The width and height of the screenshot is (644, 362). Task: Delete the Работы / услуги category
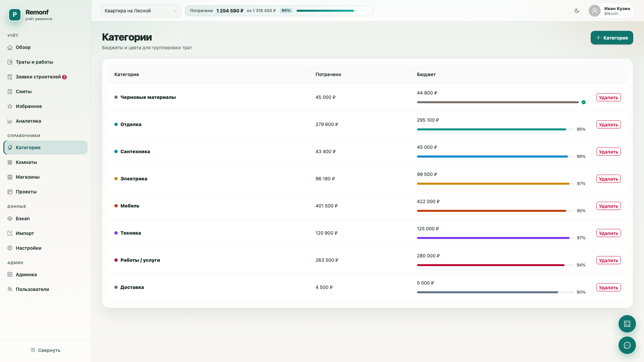tap(608, 260)
